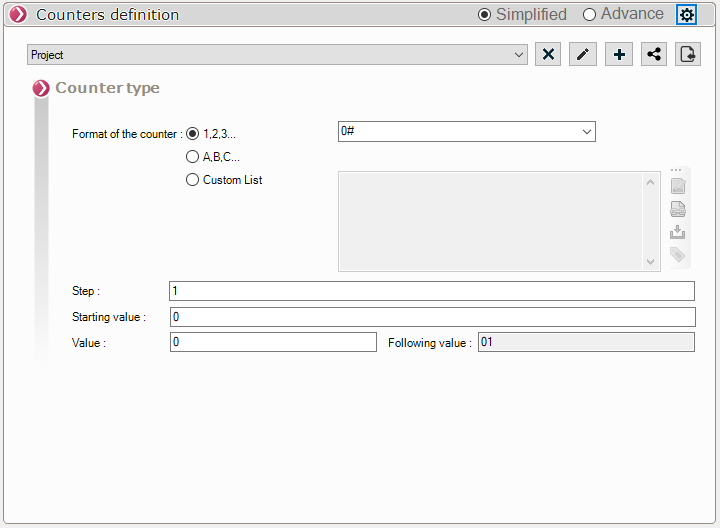Select the Custom List format option
720x528 pixels.
tap(193, 180)
